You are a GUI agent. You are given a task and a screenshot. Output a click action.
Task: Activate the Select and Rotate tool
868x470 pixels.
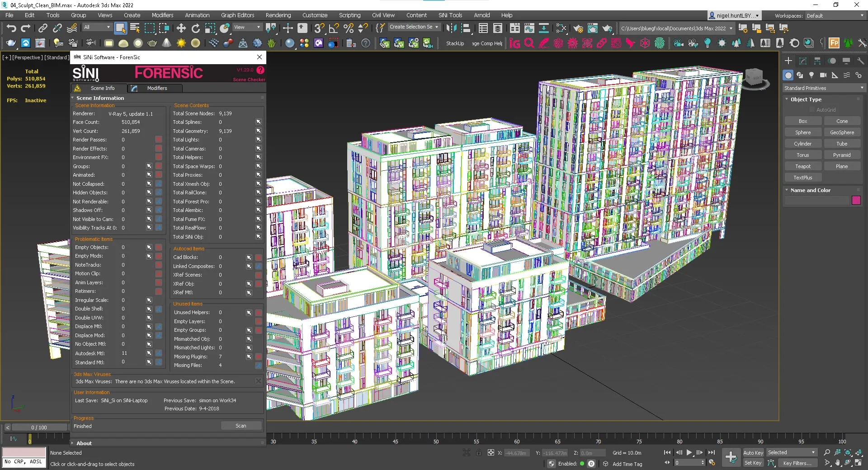196,28
